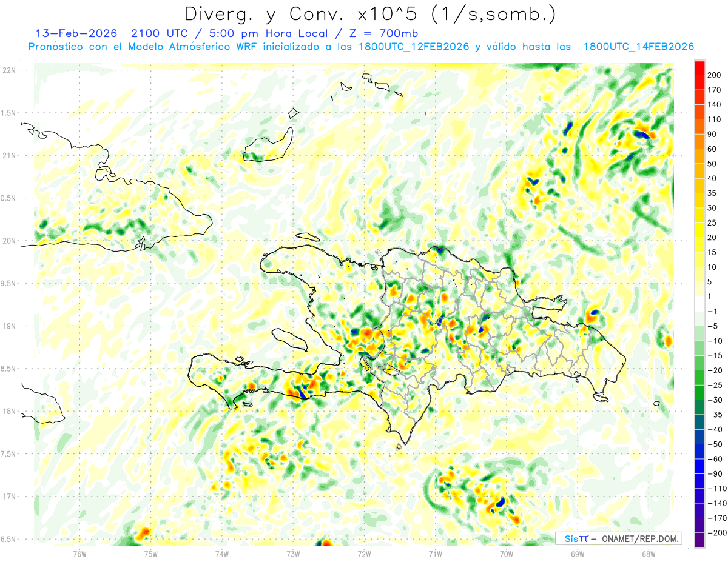Click the colorbar segment between 60 and 90
This screenshot has width=728, height=562.
click(x=699, y=141)
